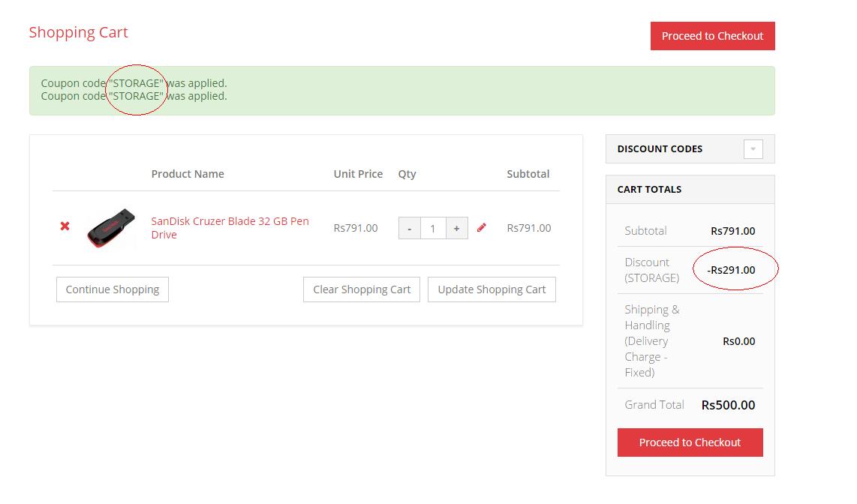857x504 pixels.
Task: Select the shipping charge Rs0.00
Action: tap(739, 341)
